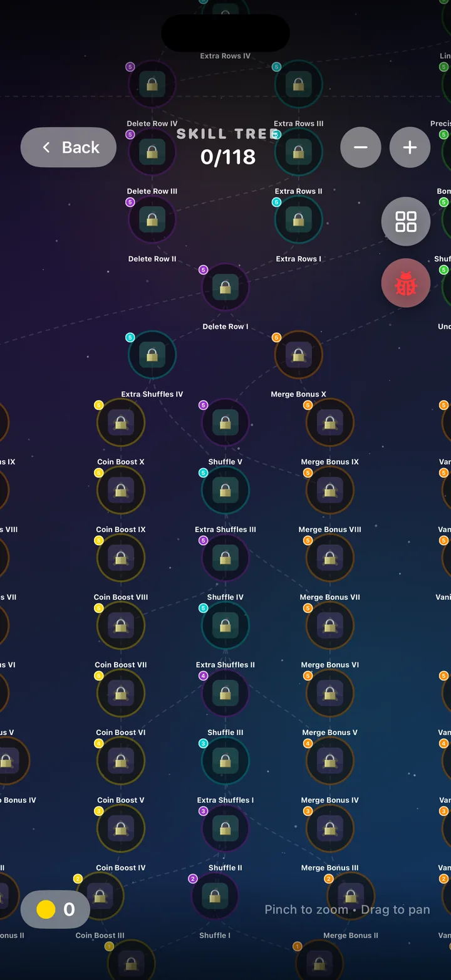Tap the coin balance counter showing 0
The height and width of the screenshot is (980, 451).
click(x=56, y=909)
